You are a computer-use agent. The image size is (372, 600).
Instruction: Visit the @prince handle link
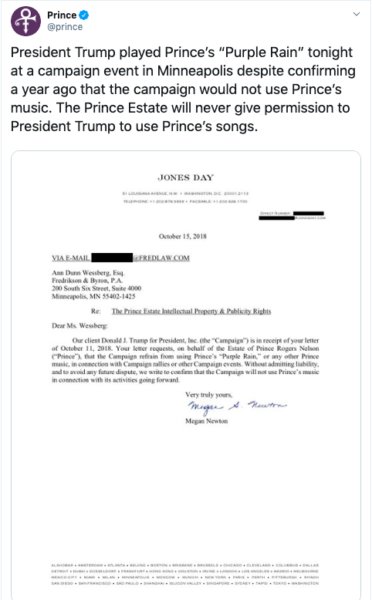[65, 27]
